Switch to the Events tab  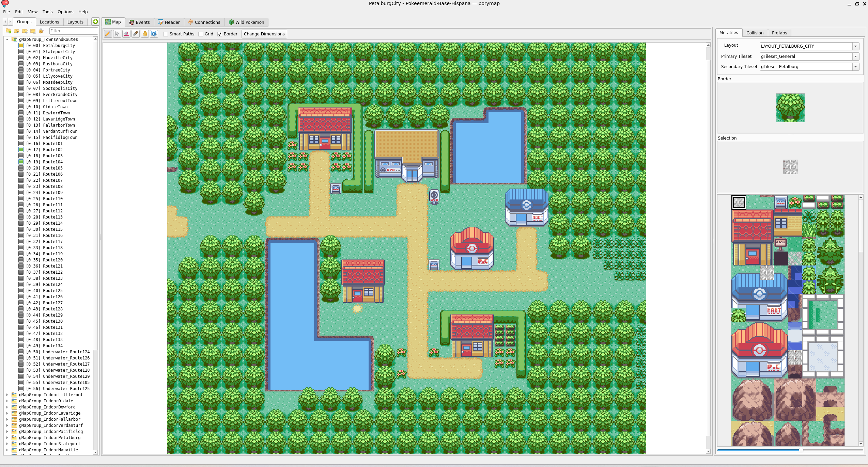point(139,22)
